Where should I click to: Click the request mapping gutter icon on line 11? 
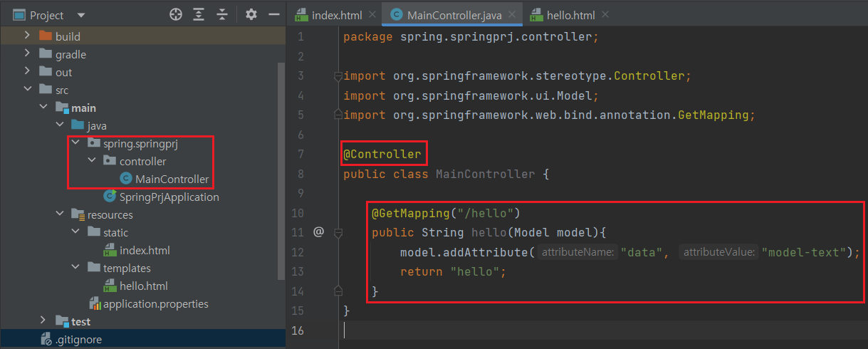tap(318, 231)
